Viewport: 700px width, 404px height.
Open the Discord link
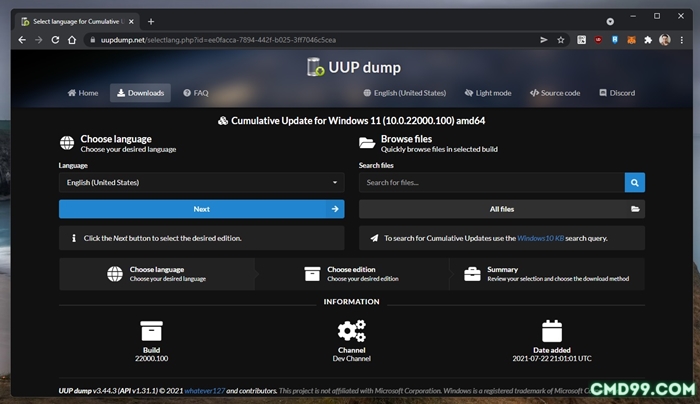tap(617, 93)
